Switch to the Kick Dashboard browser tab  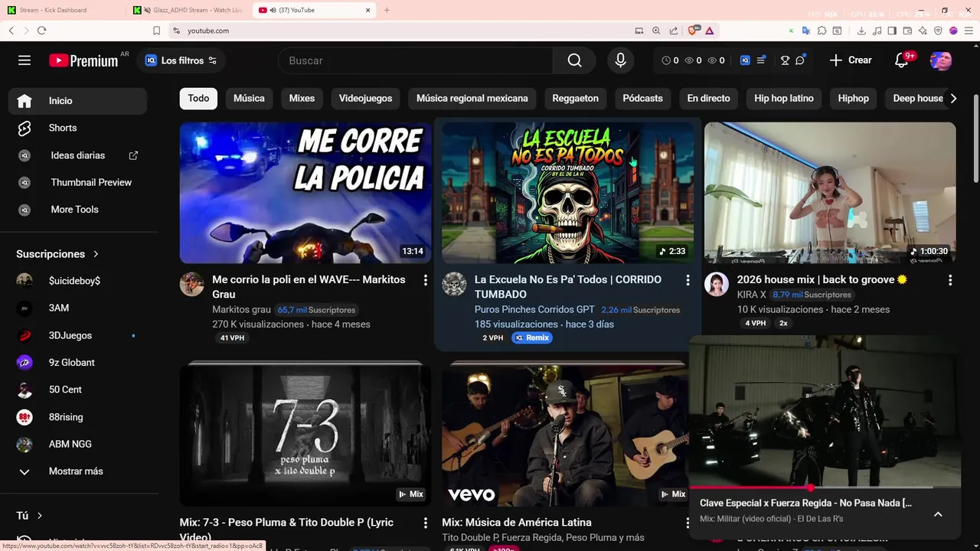click(61, 10)
